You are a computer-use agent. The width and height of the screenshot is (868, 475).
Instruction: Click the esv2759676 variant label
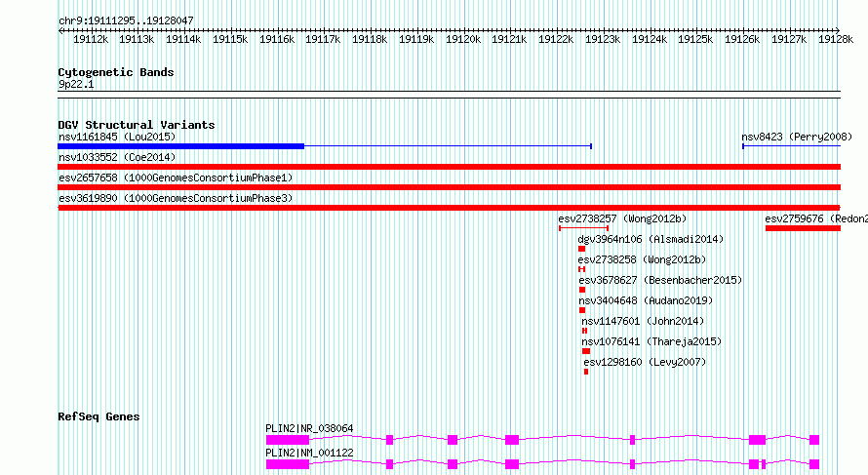pos(816,218)
